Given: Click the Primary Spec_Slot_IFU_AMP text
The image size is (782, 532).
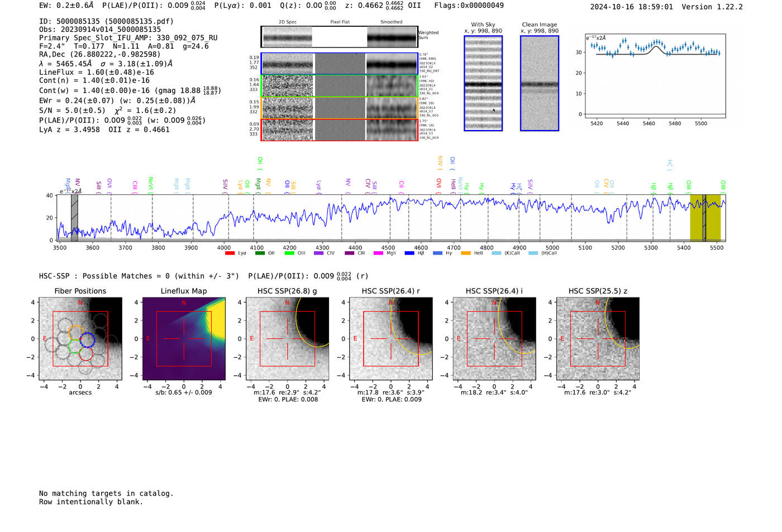Looking at the screenshot, I should click(x=128, y=38).
